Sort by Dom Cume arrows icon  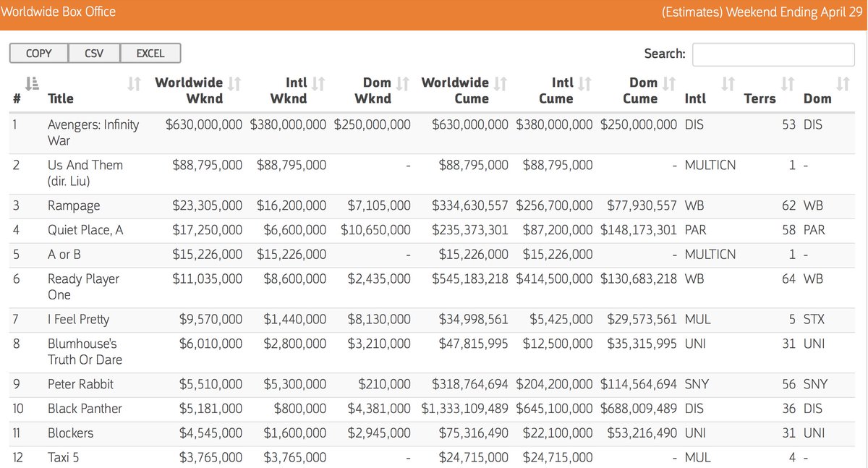click(669, 83)
